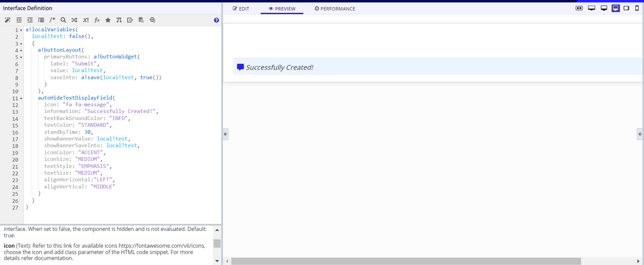Click the shuffle arrows toolbar icon

click(x=74, y=20)
